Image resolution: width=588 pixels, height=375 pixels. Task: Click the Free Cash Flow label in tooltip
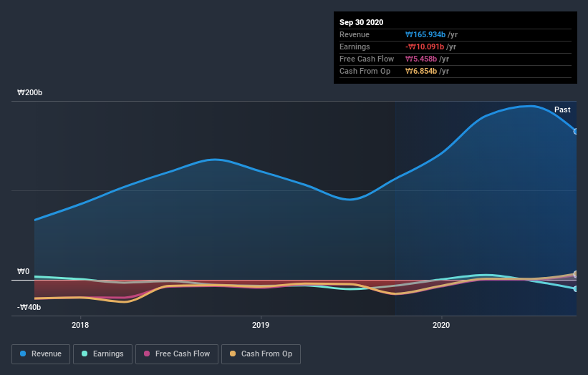coord(367,59)
